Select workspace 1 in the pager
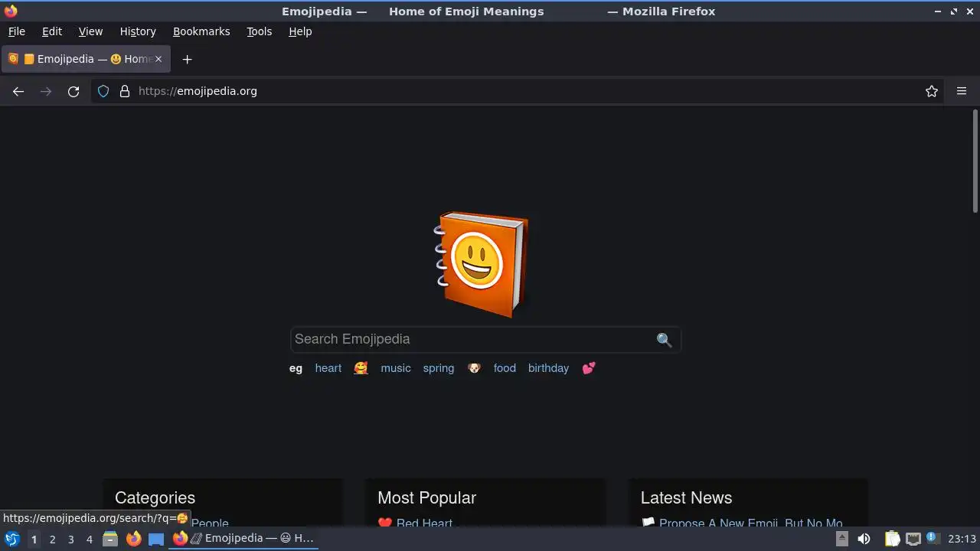This screenshot has height=551, width=980. [34, 540]
